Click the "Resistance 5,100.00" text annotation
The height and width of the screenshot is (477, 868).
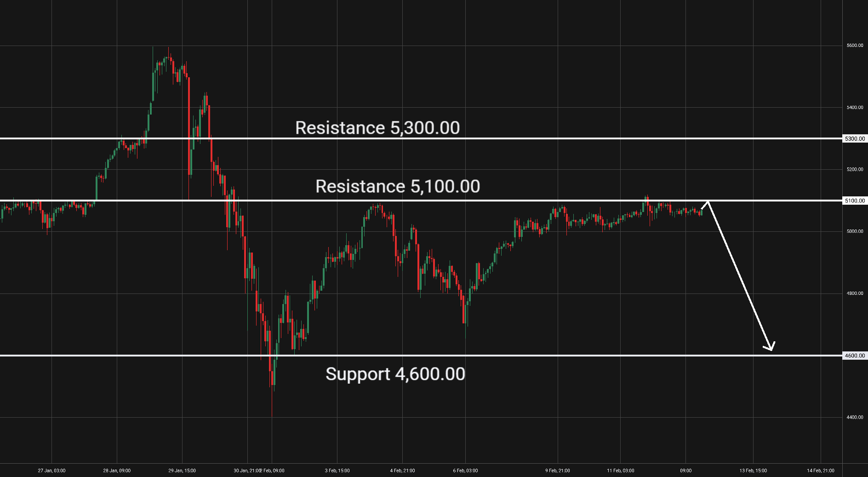coord(398,186)
